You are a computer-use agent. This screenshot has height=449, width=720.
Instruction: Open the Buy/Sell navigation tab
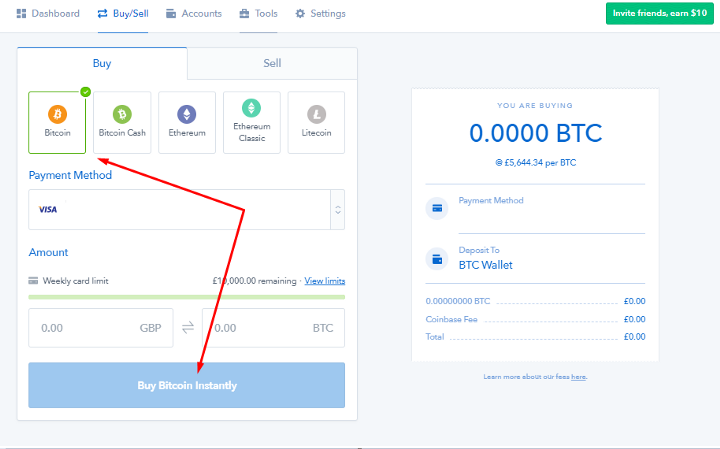point(123,14)
